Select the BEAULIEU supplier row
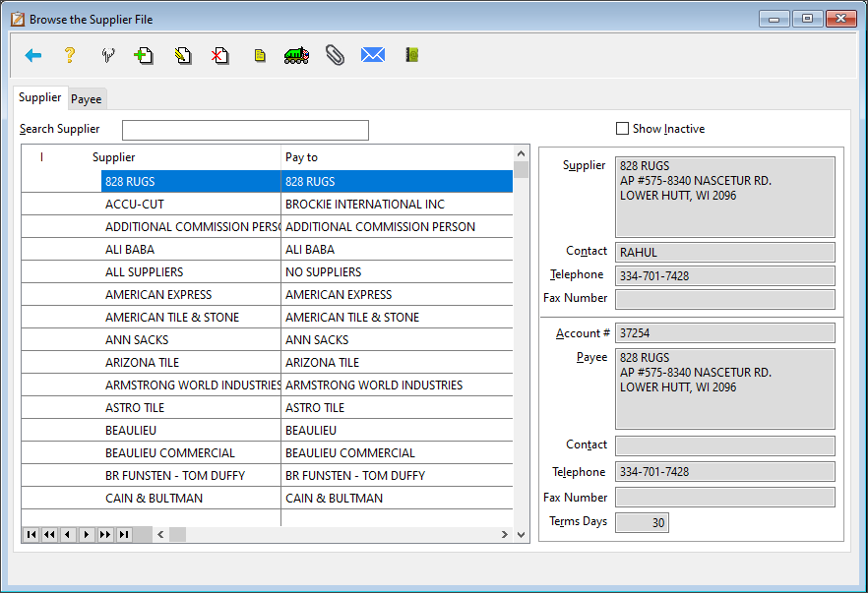868x593 pixels. point(267,431)
